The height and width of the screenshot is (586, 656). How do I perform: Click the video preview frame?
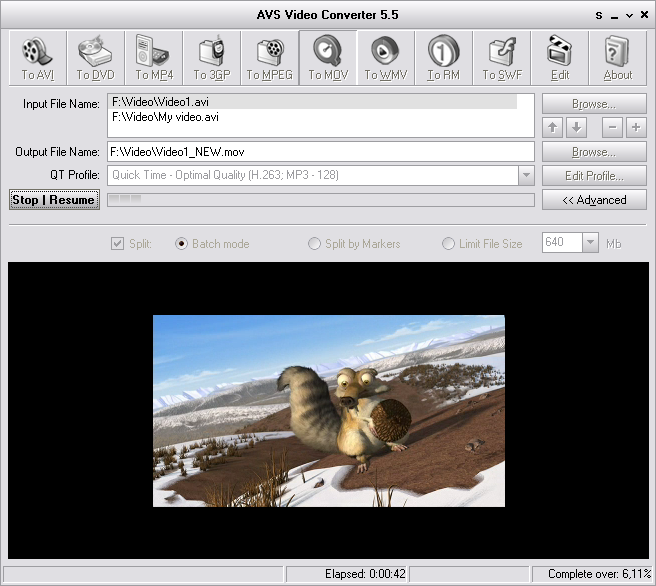coord(329,411)
